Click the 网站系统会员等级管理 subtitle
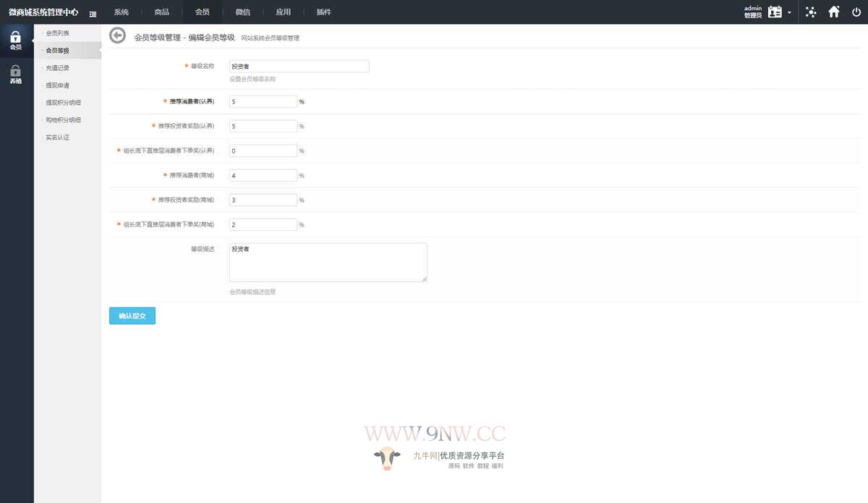This screenshot has width=868, height=503. [270, 38]
